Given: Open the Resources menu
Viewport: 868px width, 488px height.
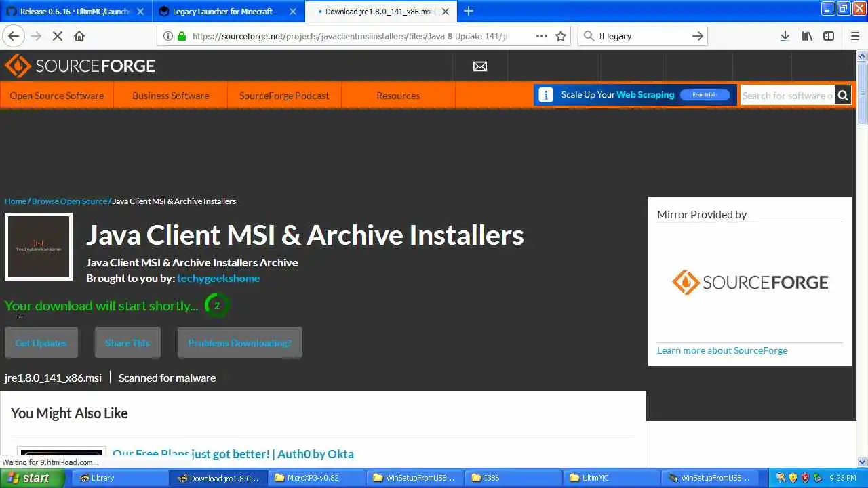Looking at the screenshot, I should coord(398,96).
